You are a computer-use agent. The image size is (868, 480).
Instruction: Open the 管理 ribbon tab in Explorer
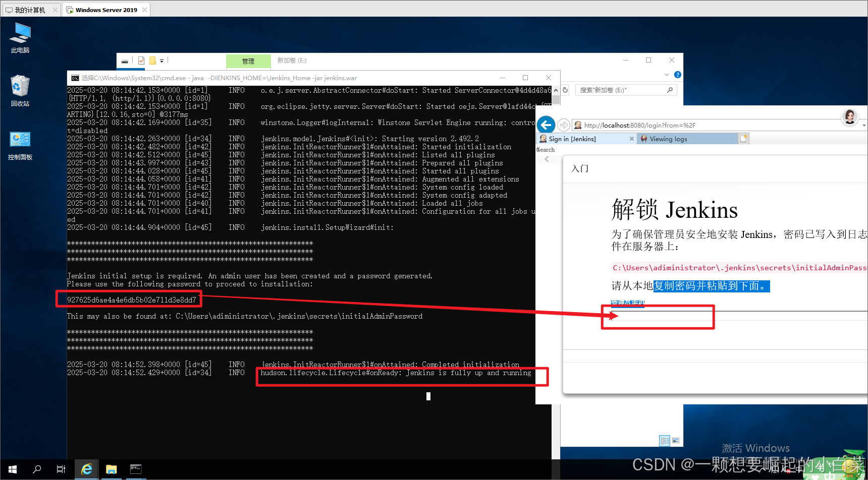click(248, 61)
